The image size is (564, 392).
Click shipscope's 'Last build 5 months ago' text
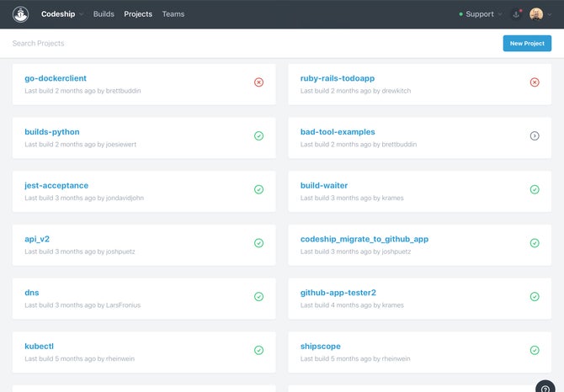[x=336, y=358]
